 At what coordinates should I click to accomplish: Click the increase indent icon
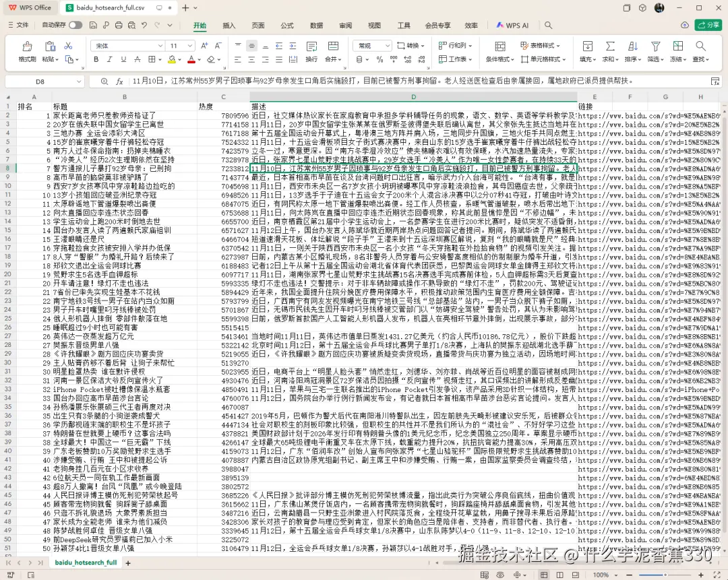point(293,46)
